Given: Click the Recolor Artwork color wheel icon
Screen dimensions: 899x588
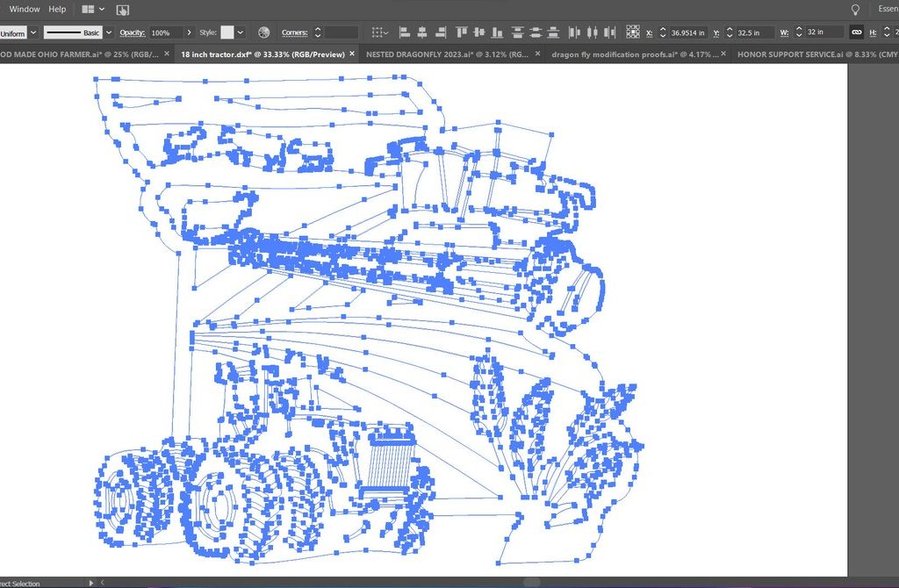Looking at the screenshot, I should click(x=263, y=32).
